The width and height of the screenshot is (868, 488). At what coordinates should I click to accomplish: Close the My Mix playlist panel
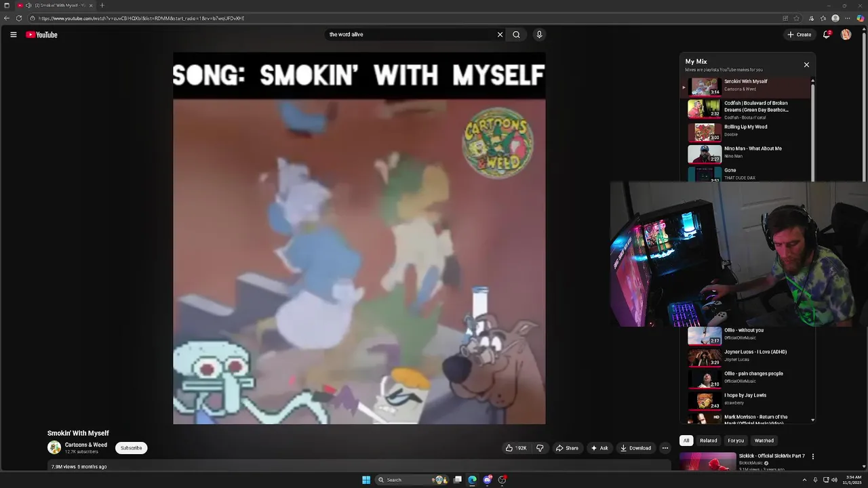point(806,64)
